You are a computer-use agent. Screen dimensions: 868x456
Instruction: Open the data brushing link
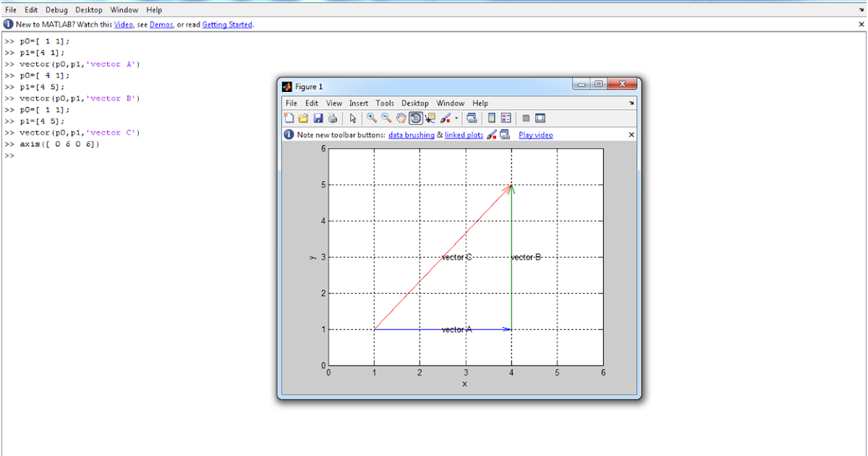click(412, 135)
